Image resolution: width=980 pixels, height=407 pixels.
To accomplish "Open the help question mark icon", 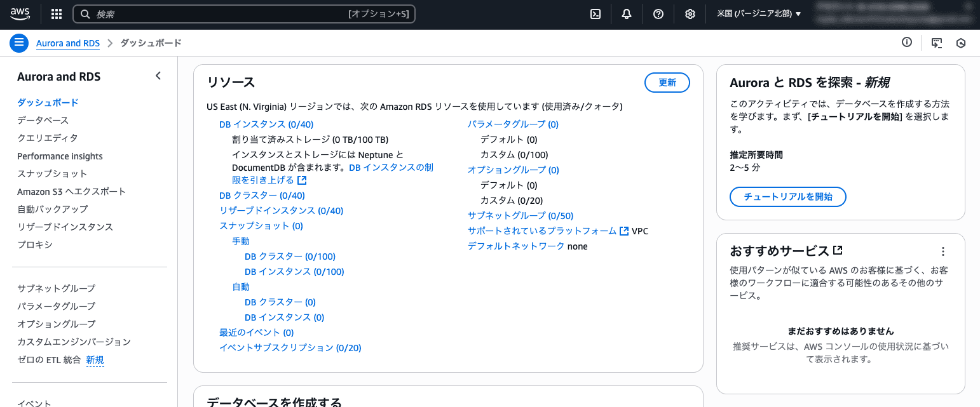I will [x=658, y=13].
